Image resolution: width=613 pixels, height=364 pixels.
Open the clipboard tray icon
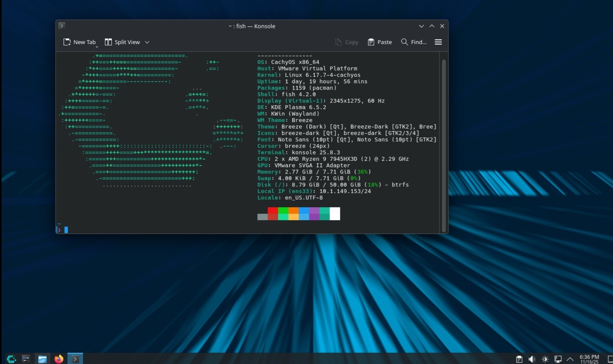(519, 359)
